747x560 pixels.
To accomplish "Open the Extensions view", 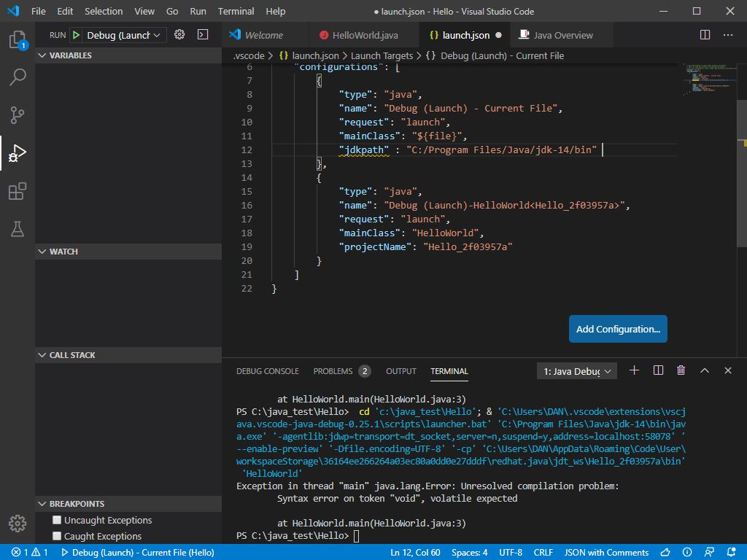I will (18, 192).
